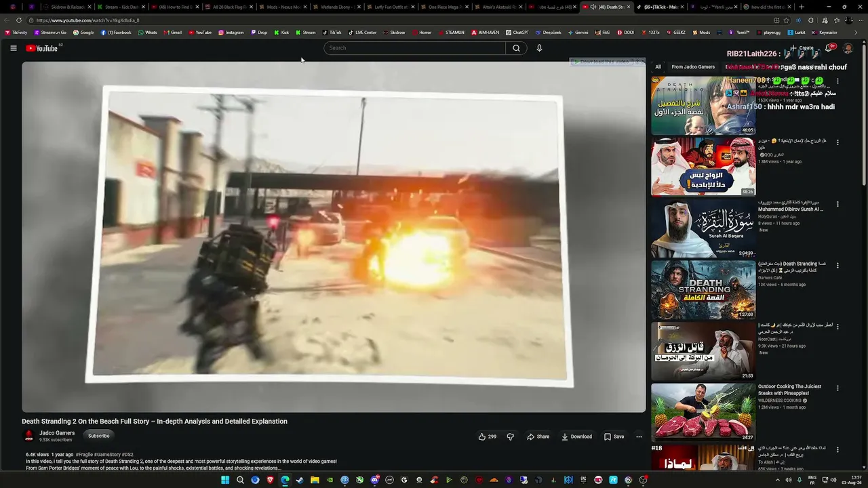The image size is (868, 488).
Task: Save the video to a playlist
Action: tap(614, 436)
